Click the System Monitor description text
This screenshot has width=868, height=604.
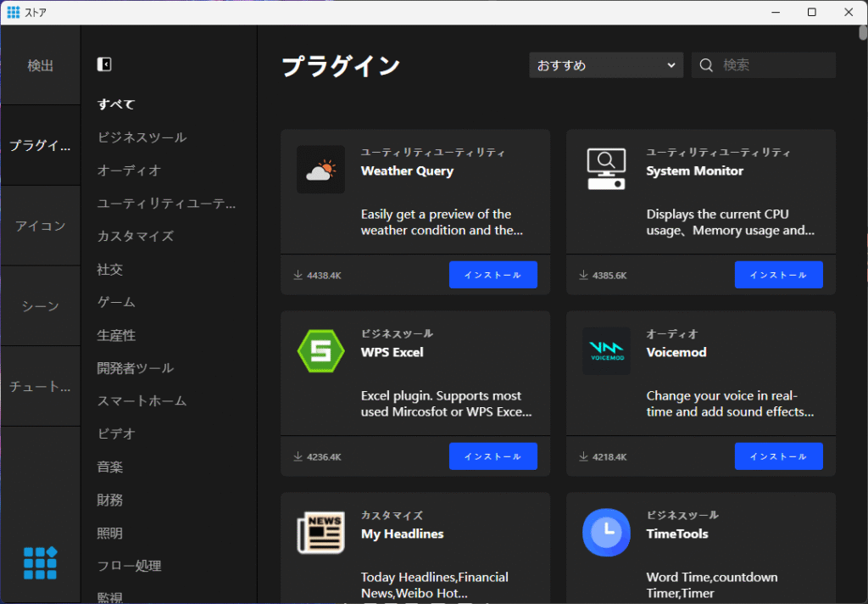click(730, 222)
